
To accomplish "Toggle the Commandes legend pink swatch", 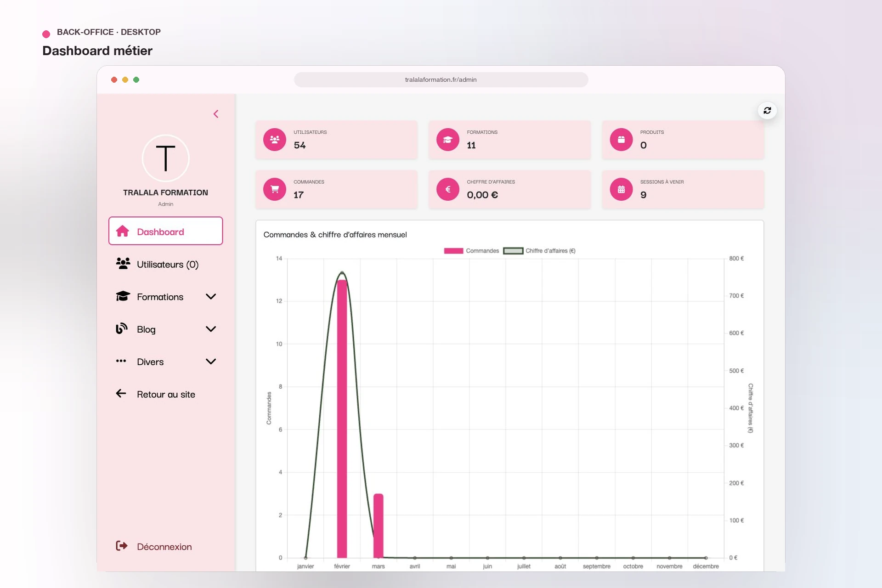I will [453, 251].
